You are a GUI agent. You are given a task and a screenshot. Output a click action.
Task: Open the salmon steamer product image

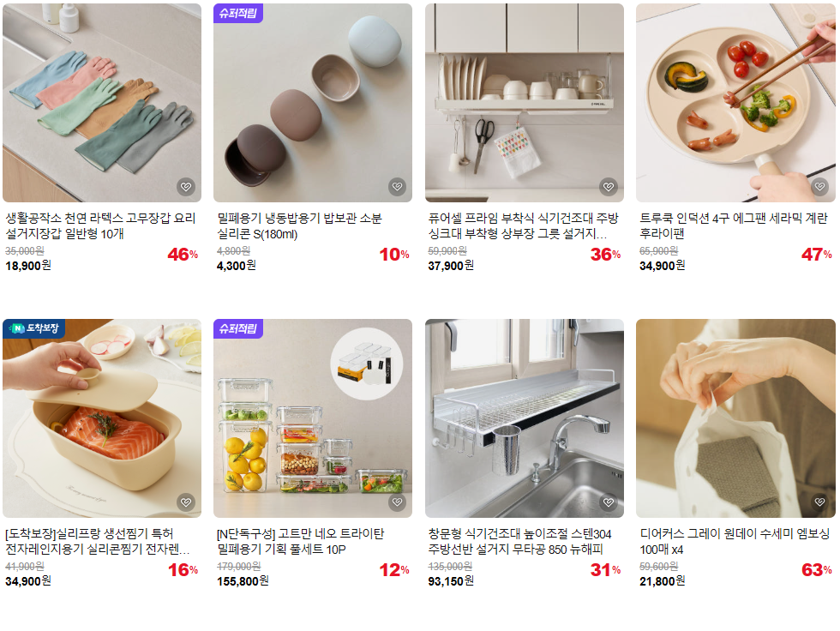(102, 418)
